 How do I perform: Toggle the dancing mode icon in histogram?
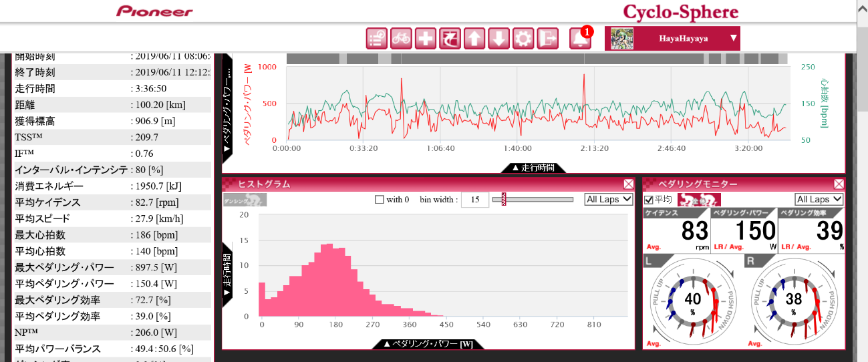point(245,200)
